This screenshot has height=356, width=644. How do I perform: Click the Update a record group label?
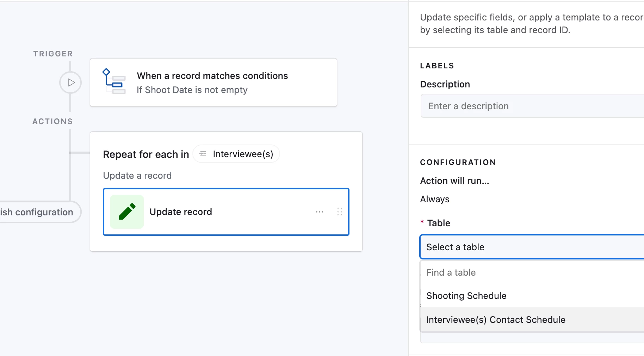point(137,176)
